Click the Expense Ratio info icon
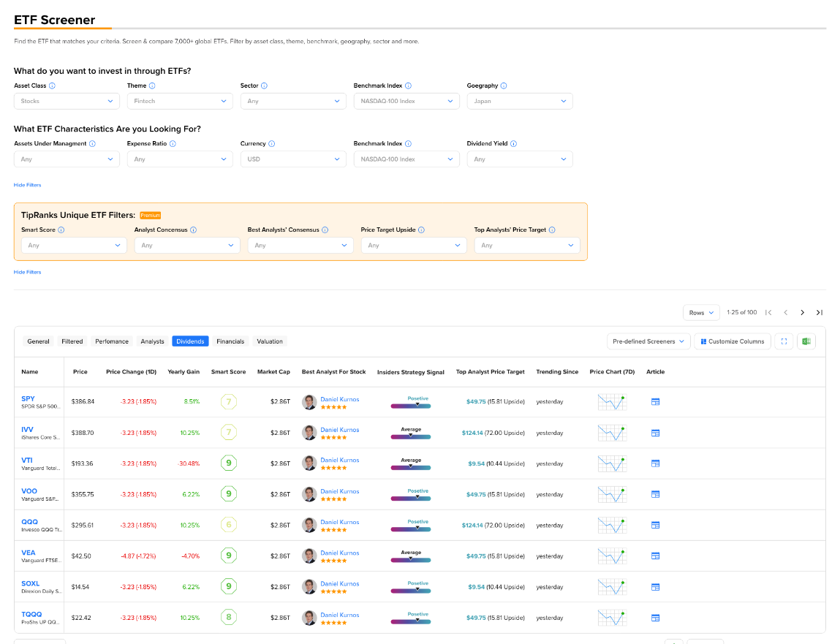 (173, 143)
